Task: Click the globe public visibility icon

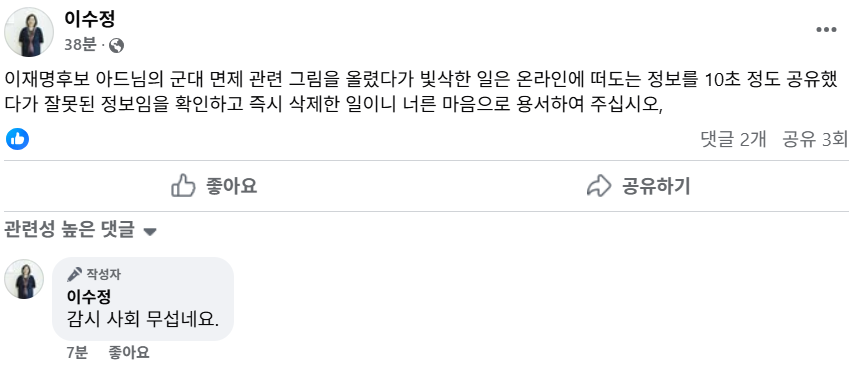Action: 116,46
